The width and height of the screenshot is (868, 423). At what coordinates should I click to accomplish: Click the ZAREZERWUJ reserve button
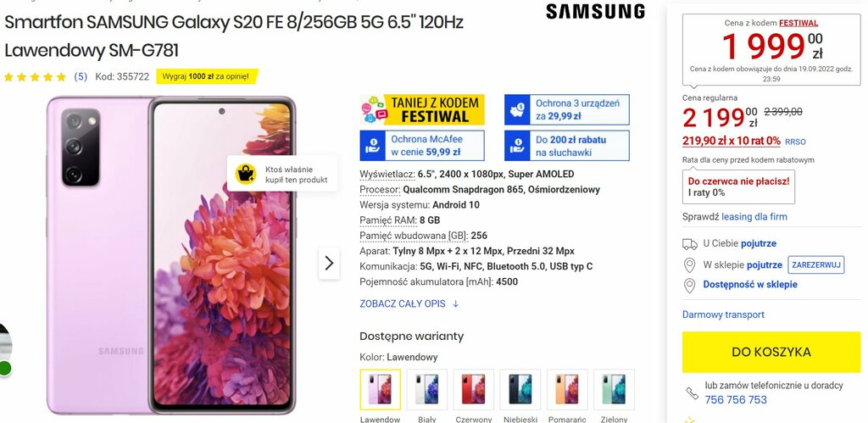[816, 264]
